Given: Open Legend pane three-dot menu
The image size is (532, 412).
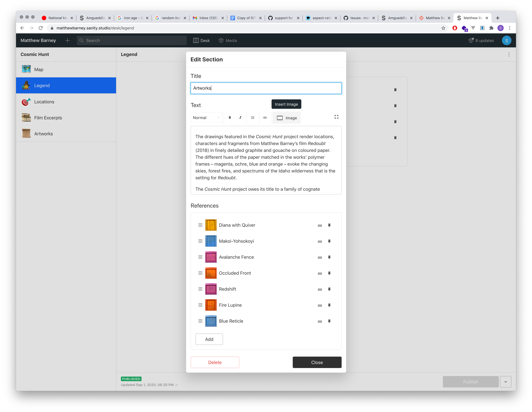Looking at the screenshot, I should point(509,55).
